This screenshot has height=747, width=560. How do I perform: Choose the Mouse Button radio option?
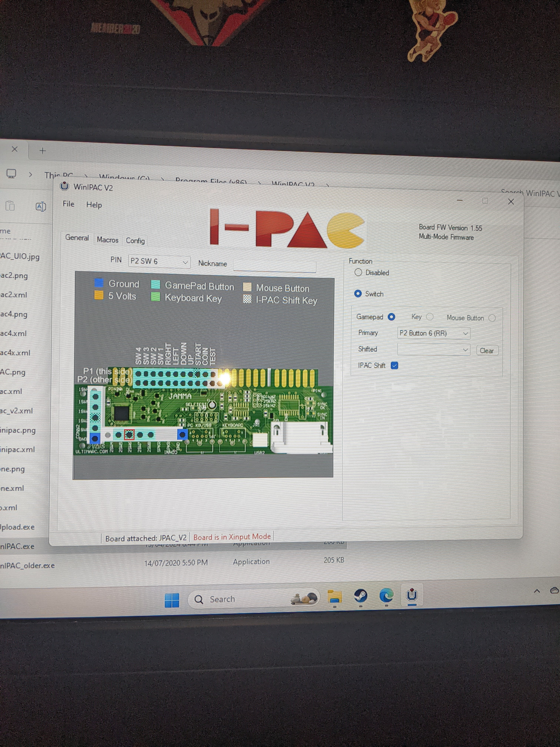(492, 318)
